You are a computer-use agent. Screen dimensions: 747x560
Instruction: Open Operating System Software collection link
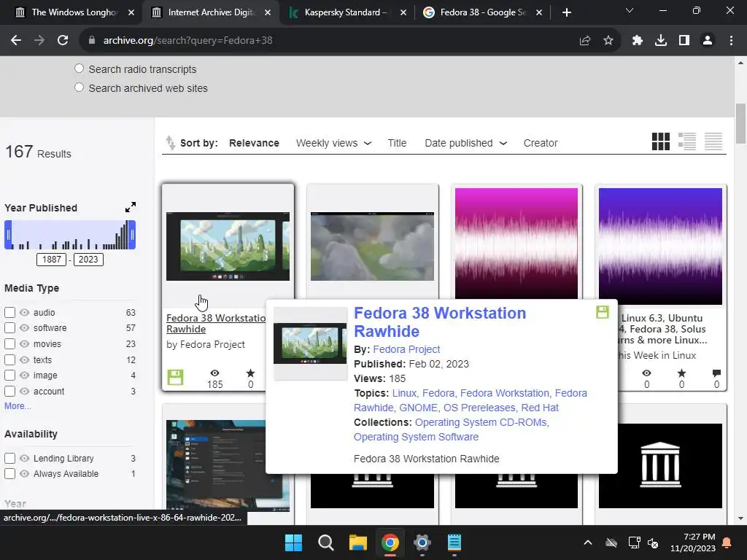[416, 437]
